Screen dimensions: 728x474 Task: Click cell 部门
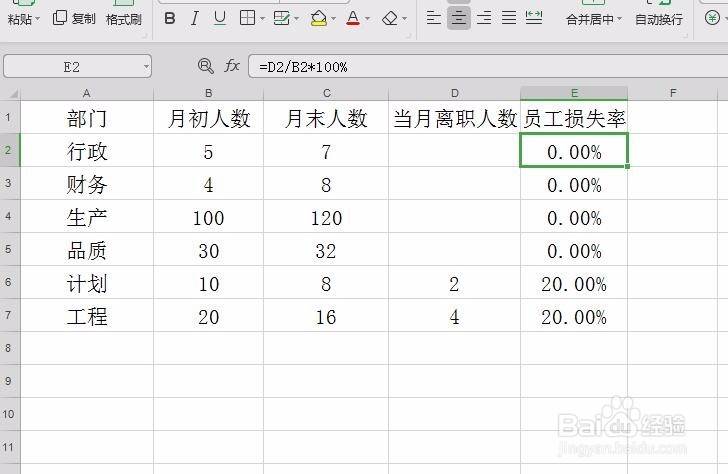(x=87, y=117)
